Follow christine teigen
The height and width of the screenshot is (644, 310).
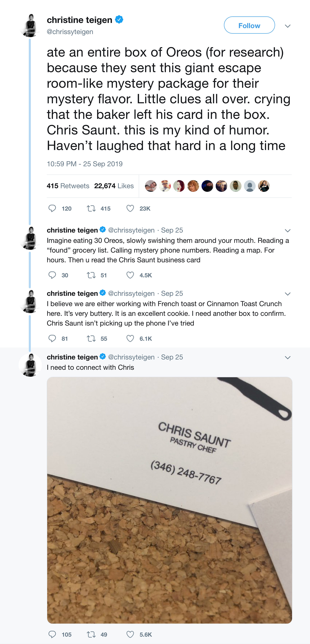pyautogui.click(x=249, y=25)
